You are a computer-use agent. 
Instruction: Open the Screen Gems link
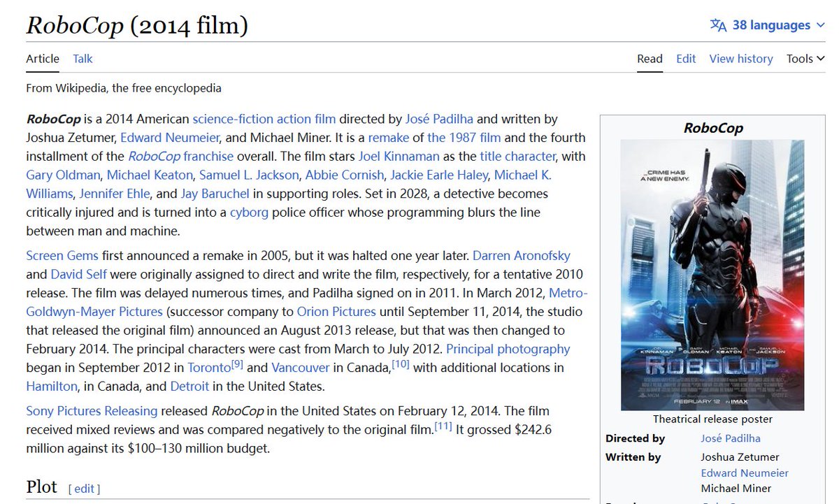(62, 255)
